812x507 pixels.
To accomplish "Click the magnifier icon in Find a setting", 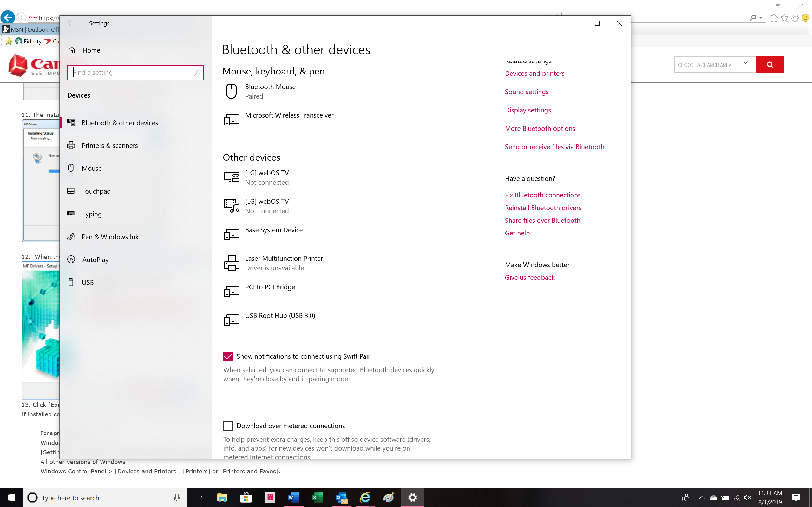I will click(x=197, y=73).
